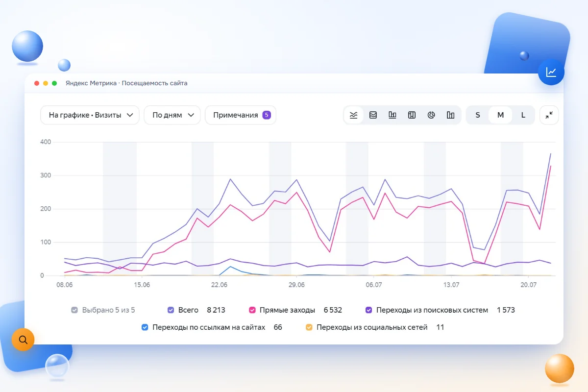Select the stacked columns chart icon
The width and height of the screenshot is (588, 392).
(412, 115)
